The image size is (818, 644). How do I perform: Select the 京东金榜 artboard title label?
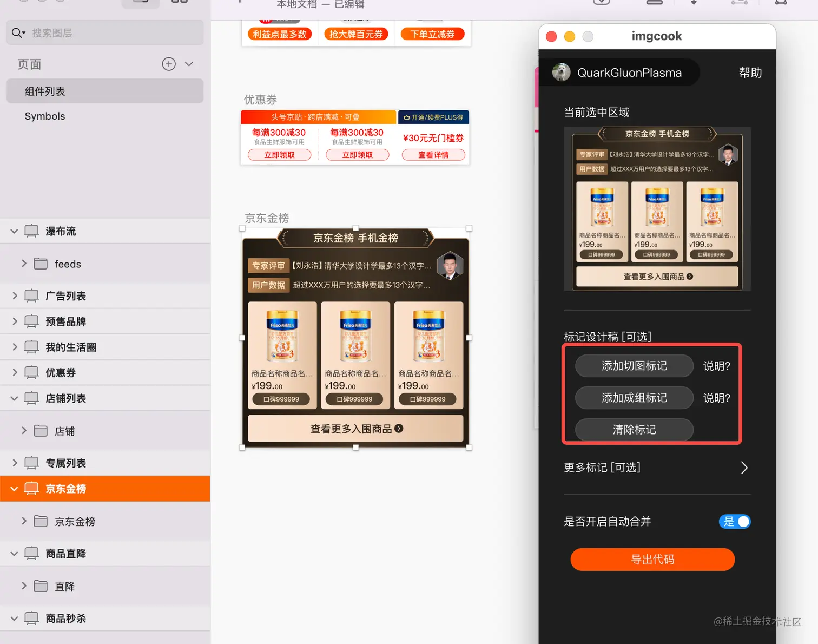click(x=267, y=218)
